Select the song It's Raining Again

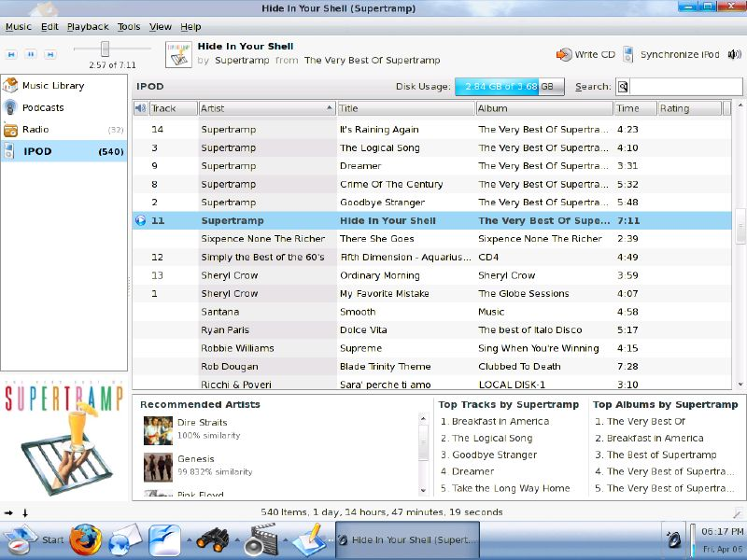[431, 130]
